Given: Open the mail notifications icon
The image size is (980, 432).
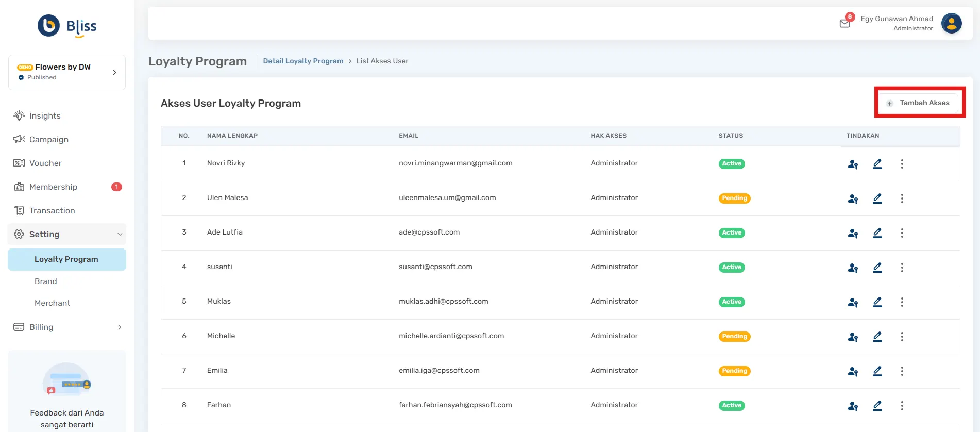Looking at the screenshot, I should point(844,23).
